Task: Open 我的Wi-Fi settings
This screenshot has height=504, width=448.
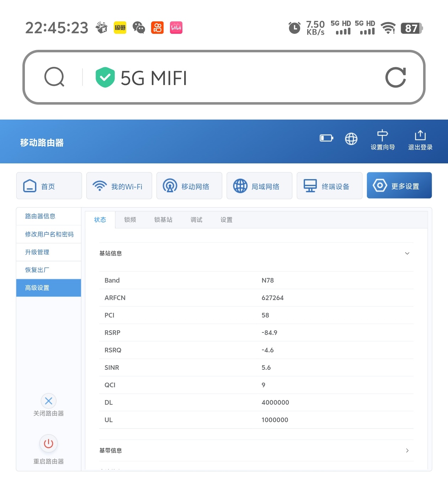Action: coord(119,186)
